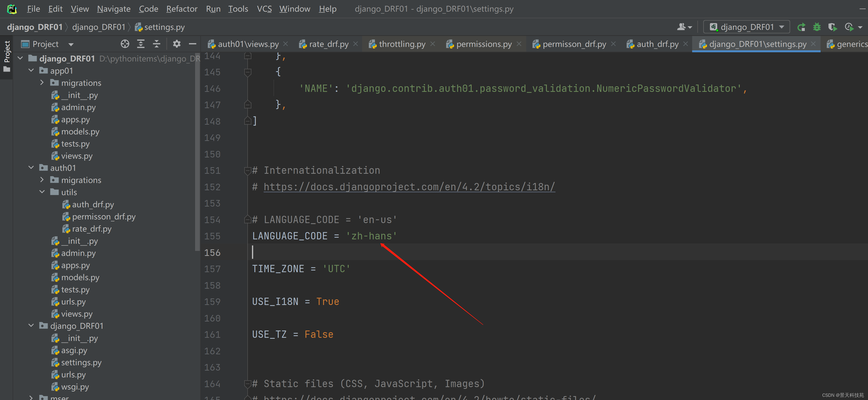868x400 pixels.
Task: Start debugging with the Debug icon
Action: click(x=817, y=27)
